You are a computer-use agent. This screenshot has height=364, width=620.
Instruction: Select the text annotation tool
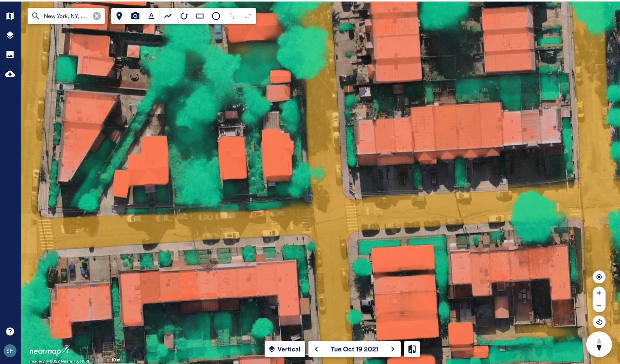click(x=151, y=16)
